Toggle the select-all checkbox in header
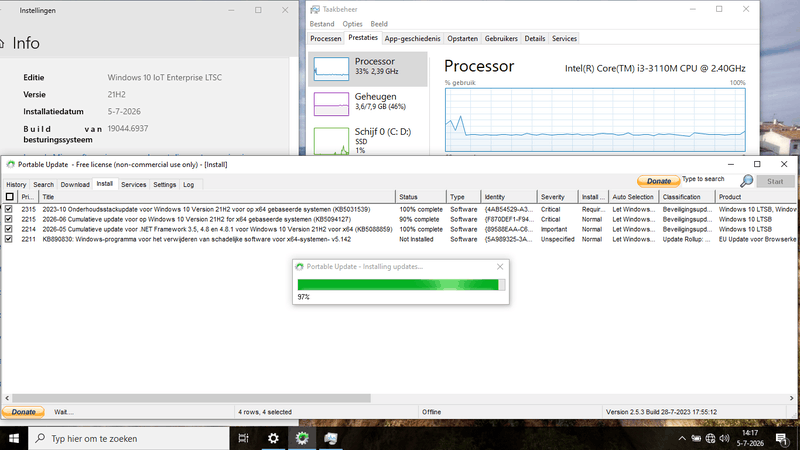Screen dimensions: 800x450 pos(10,197)
